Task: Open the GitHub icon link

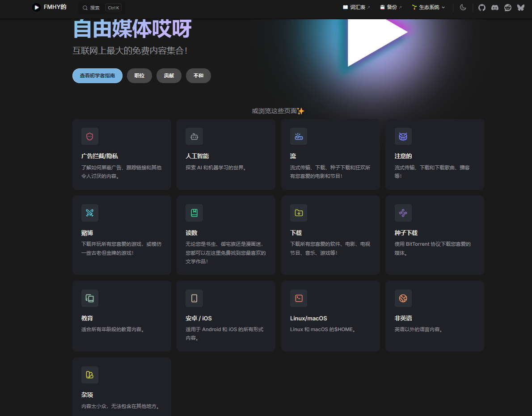Action: click(482, 8)
